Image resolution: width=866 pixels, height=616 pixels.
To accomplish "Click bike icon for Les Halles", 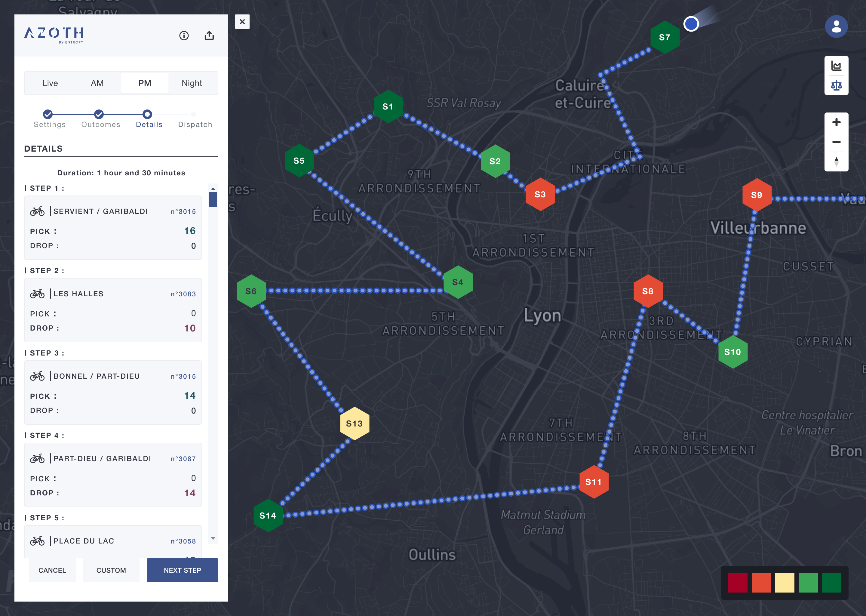I will [x=37, y=294].
